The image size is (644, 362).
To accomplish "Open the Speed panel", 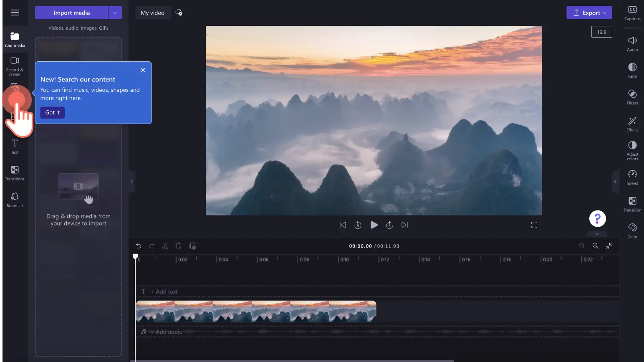I will 632,177.
